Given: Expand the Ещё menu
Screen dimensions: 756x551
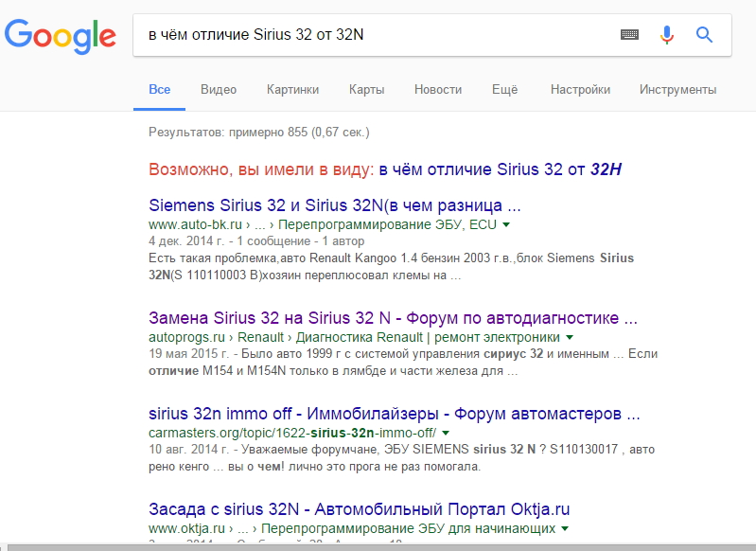Looking at the screenshot, I should pos(505,90).
